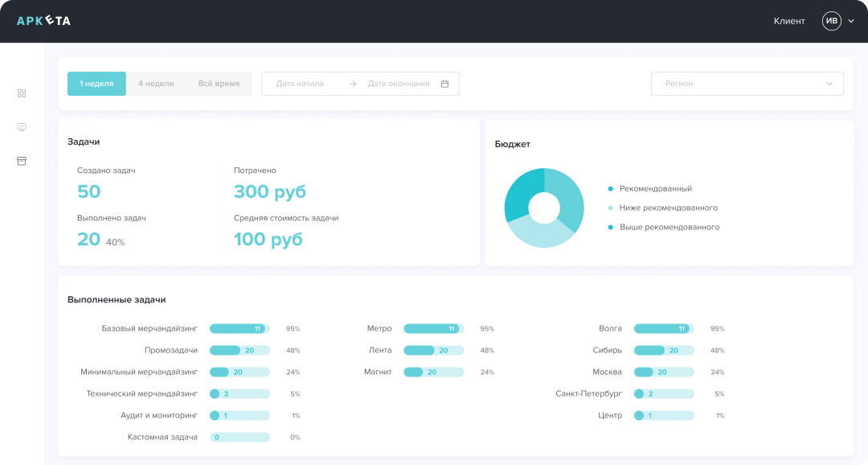
Task: Click the Клиент link in header
Action: coord(788,21)
